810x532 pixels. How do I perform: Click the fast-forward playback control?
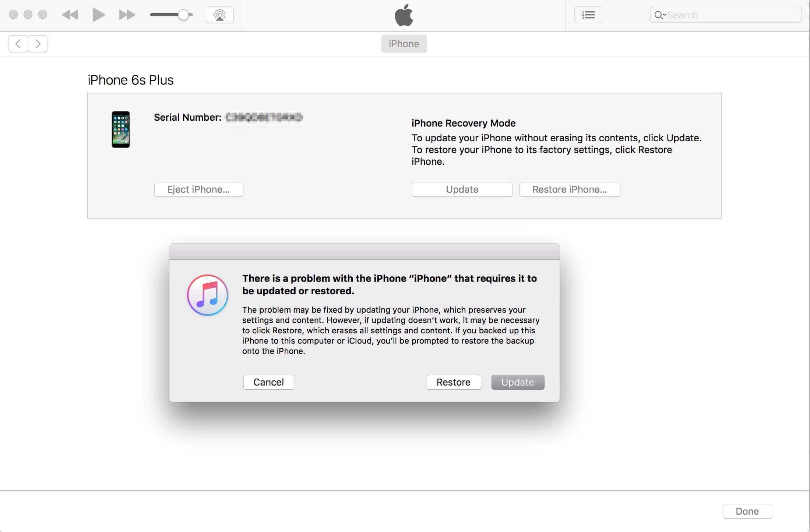point(126,14)
